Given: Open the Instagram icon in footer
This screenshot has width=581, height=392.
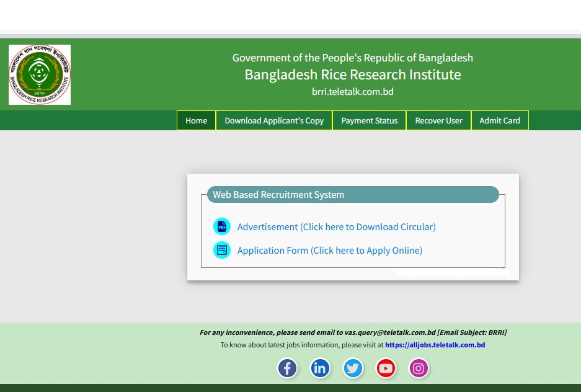Looking at the screenshot, I should pos(419,369).
